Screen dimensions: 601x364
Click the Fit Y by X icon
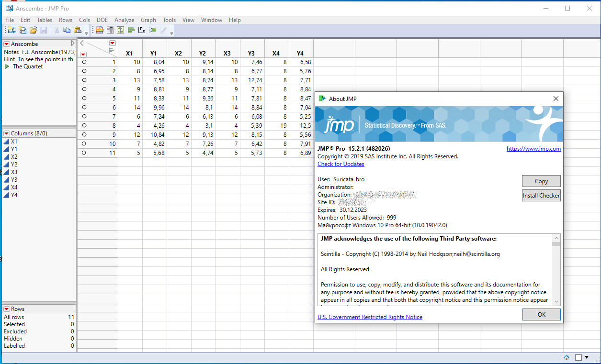[142, 30]
